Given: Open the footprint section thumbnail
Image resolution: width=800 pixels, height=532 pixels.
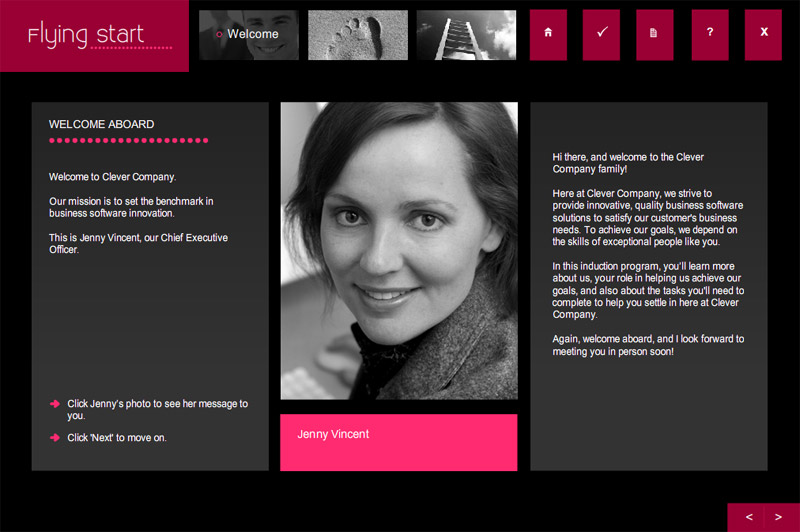Looking at the screenshot, I should pos(358,35).
